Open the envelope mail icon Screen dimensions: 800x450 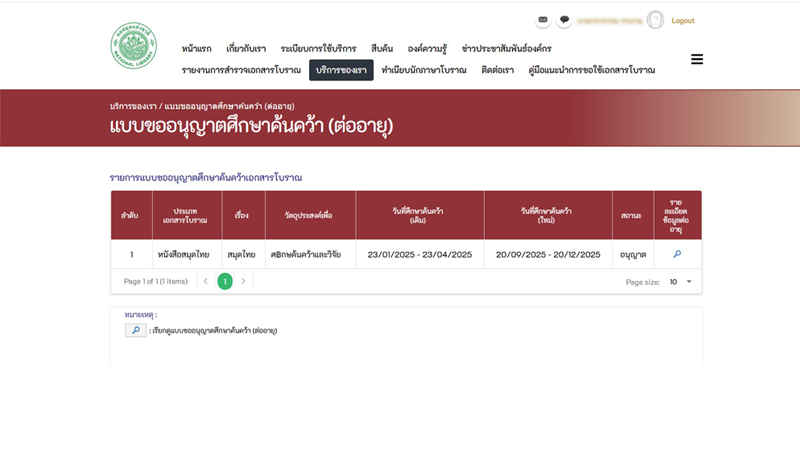pos(543,20)
